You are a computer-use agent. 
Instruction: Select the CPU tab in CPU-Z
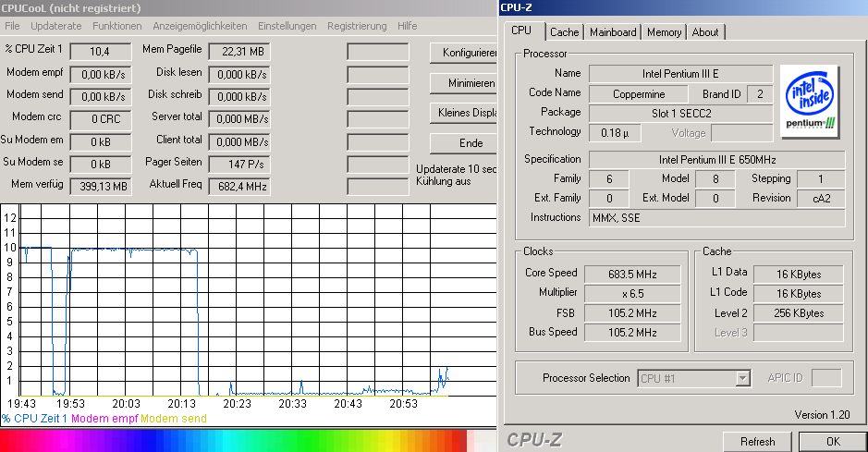(x=521, y=31)
